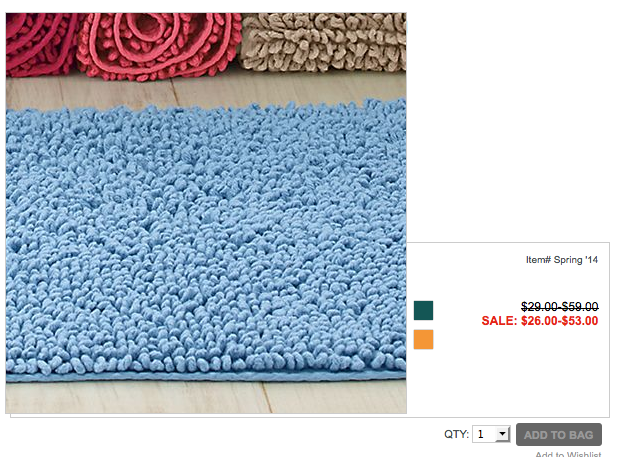The image size is (630, 457).
Task: Click the QTY dropdown arrow button
Action: (502, 434)
